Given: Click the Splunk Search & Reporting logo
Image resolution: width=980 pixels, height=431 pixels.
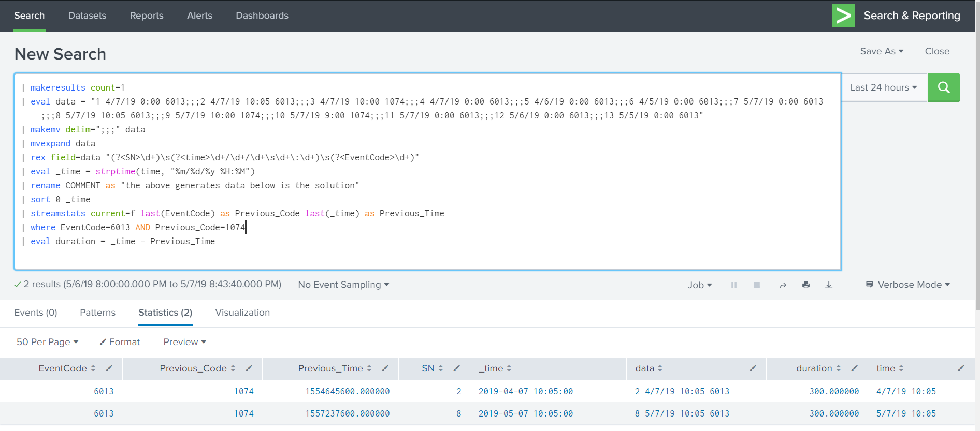Looking at the screenshot, I should 843,16.
